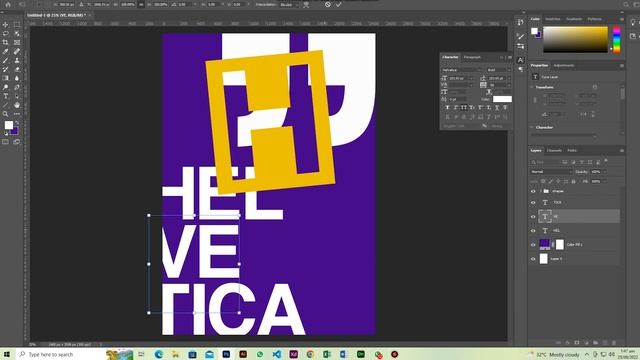Click the Color panel gradient picker field
This screenshot has height=360, width=640.
coord(575,40)
